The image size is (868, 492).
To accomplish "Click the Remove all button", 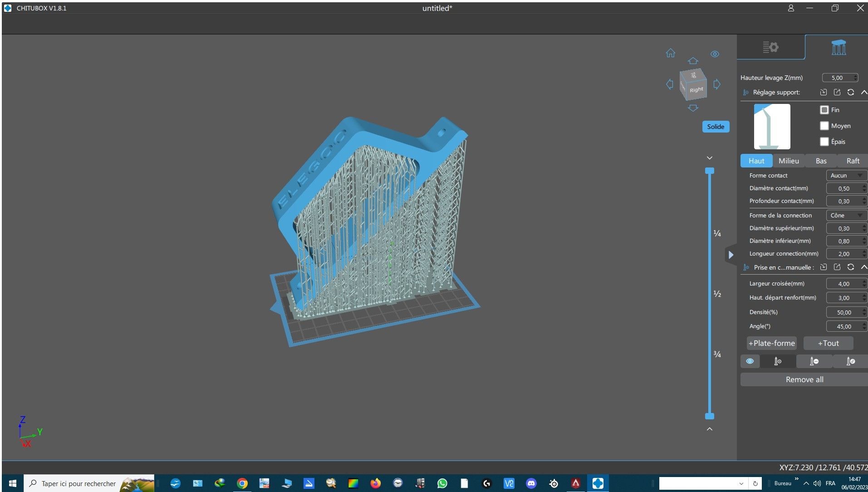I will tap(804, 379).
